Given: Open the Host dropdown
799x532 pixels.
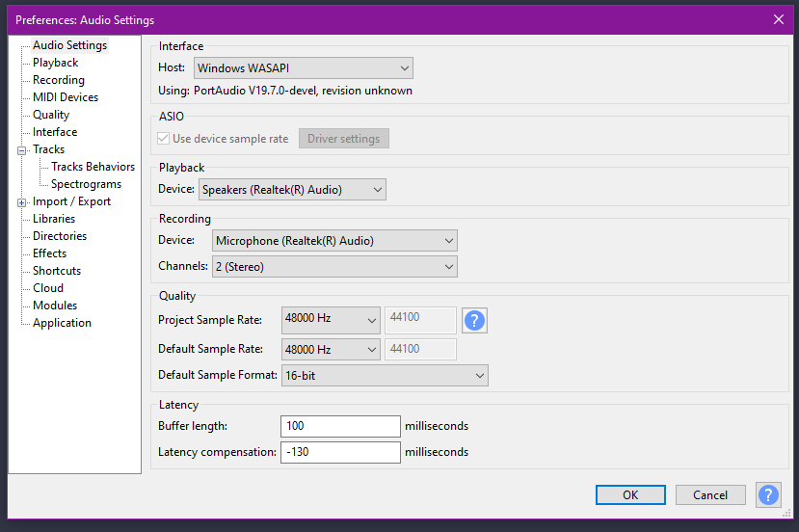Looking at the screenshot, I should click(304, 68).
